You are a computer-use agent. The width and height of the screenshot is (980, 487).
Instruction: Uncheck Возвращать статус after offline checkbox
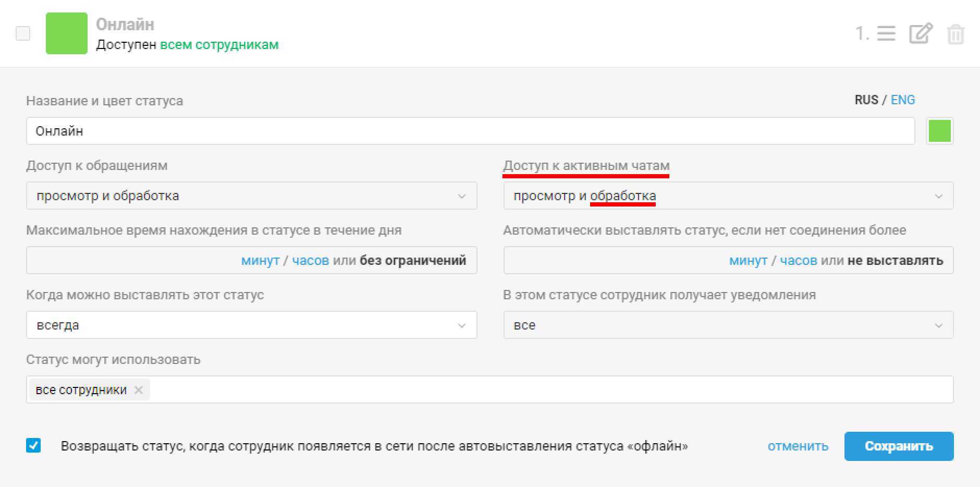[33, 445]
